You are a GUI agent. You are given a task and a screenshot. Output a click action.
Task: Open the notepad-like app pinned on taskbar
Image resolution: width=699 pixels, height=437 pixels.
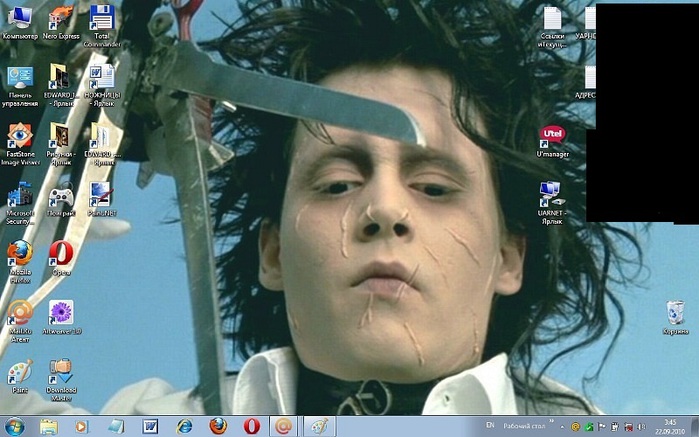point(116,427)
